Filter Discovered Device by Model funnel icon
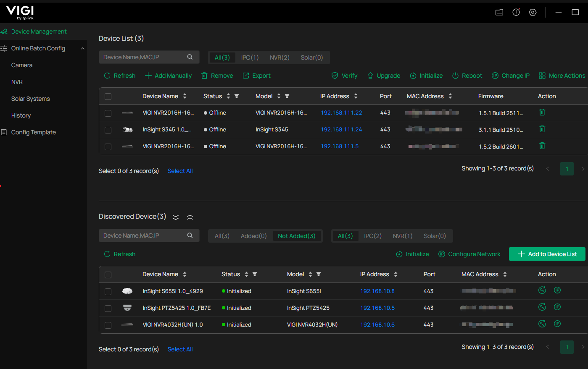 [319, 274]
